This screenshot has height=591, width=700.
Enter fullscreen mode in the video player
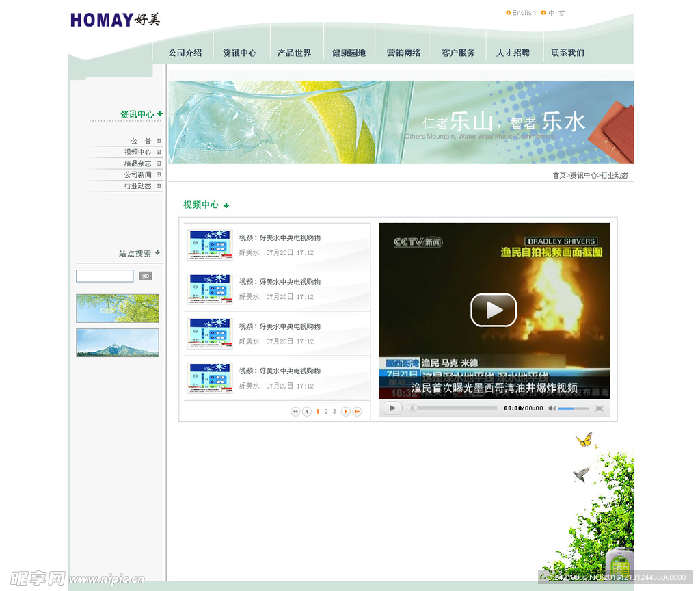(x=599, y=408)
